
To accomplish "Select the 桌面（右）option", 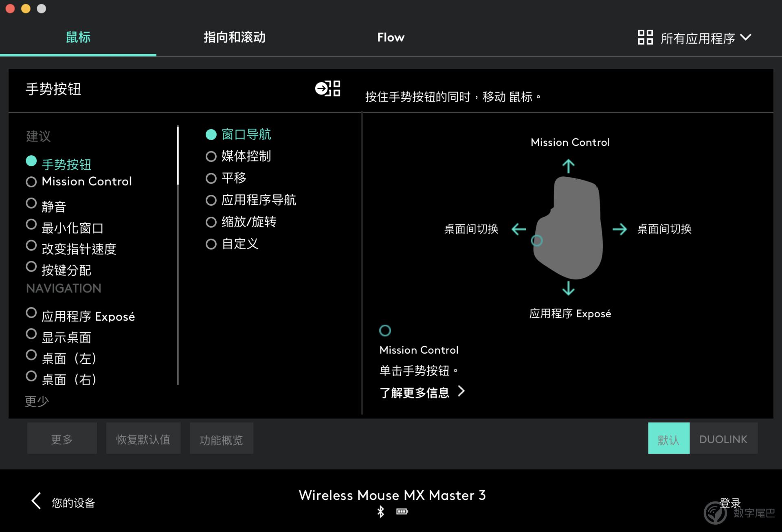I will (62, 378).
